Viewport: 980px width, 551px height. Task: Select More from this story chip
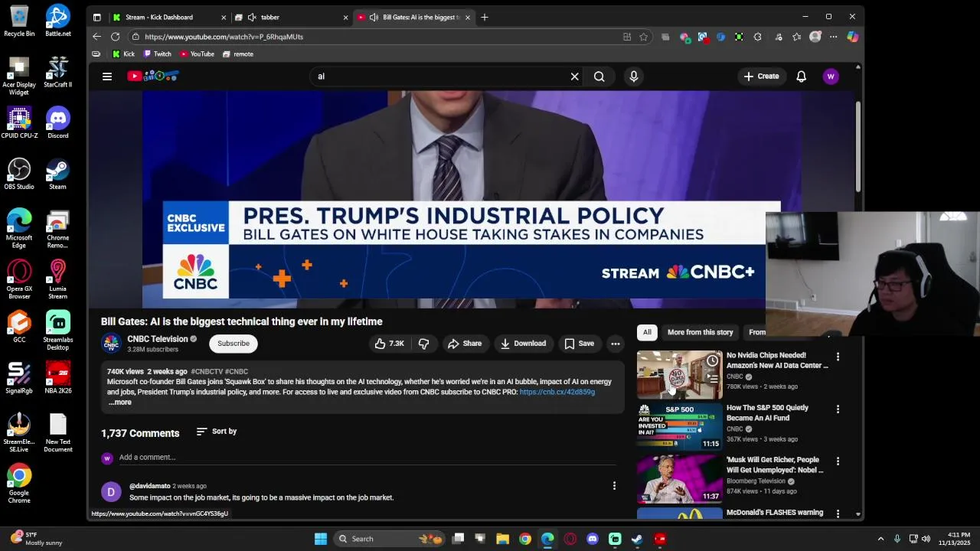tap(700, 332)
